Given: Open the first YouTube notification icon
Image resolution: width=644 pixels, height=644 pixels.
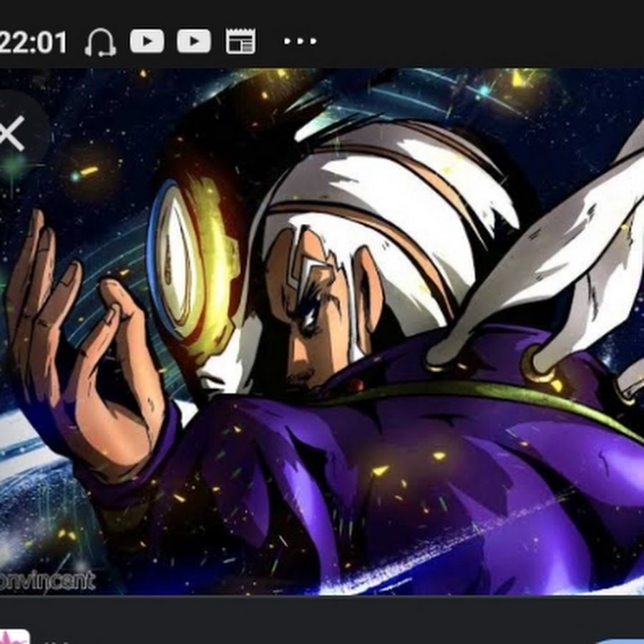Looking at the screenshot, I should pos(147,42).
